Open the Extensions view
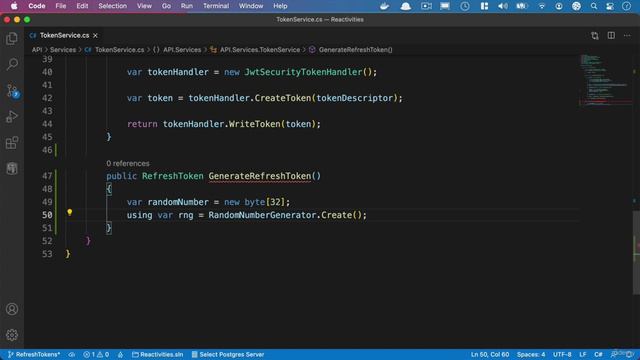Image resolution: width=640 pixels, height=360 pixels. tap(12, 142)
